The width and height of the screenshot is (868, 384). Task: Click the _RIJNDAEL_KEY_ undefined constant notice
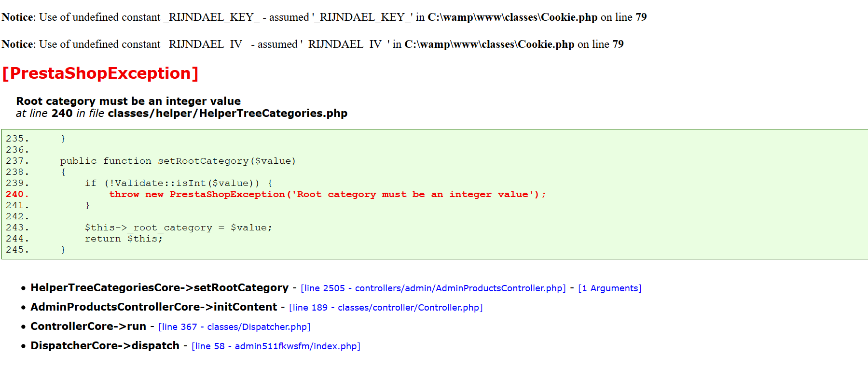pos(324,17)
